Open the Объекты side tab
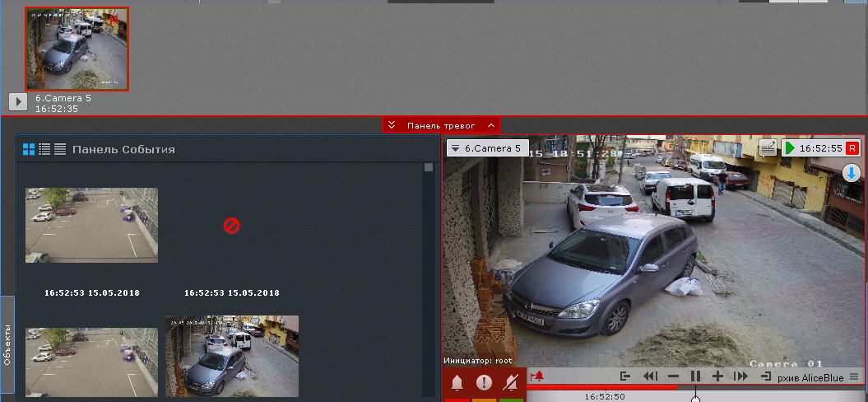 tap(7, 346)
